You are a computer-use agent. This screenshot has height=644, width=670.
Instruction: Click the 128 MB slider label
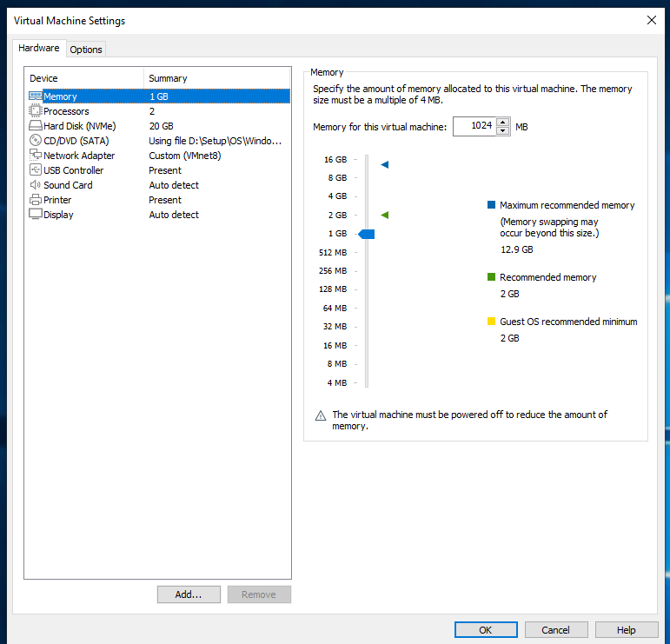click(333, 289)
